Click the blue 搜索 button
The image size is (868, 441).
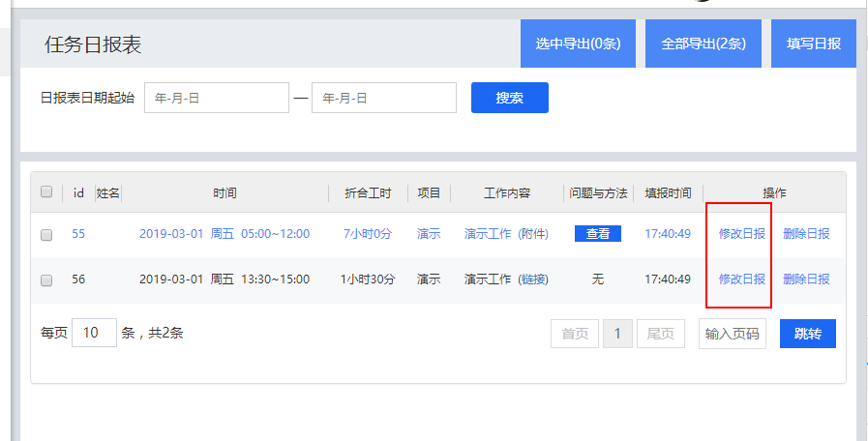[510, 98]
